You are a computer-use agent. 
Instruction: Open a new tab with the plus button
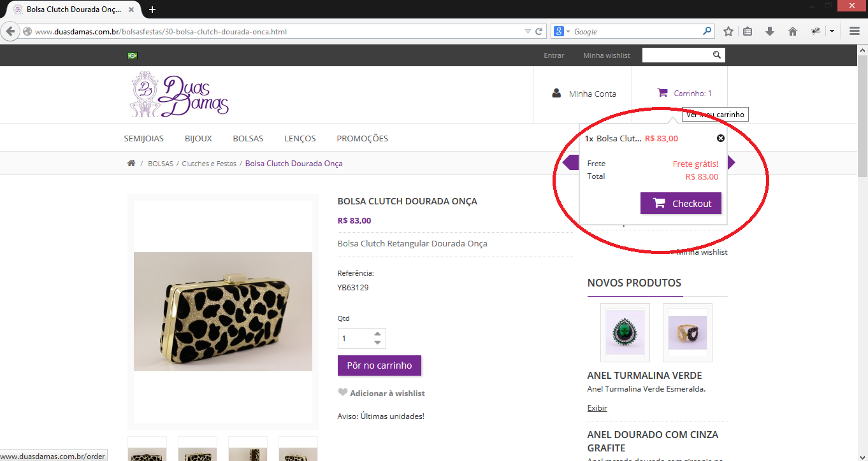152,10
